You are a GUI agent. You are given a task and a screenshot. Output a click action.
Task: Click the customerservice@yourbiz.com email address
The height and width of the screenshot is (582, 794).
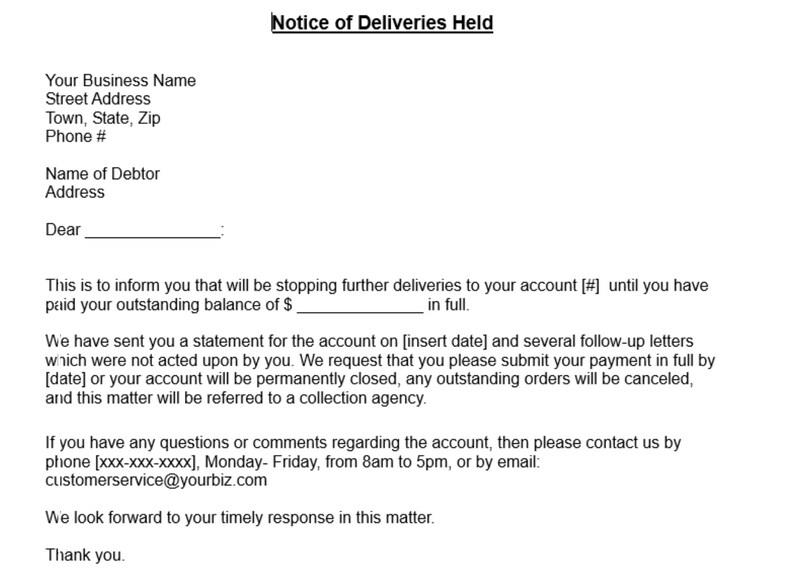156,480
